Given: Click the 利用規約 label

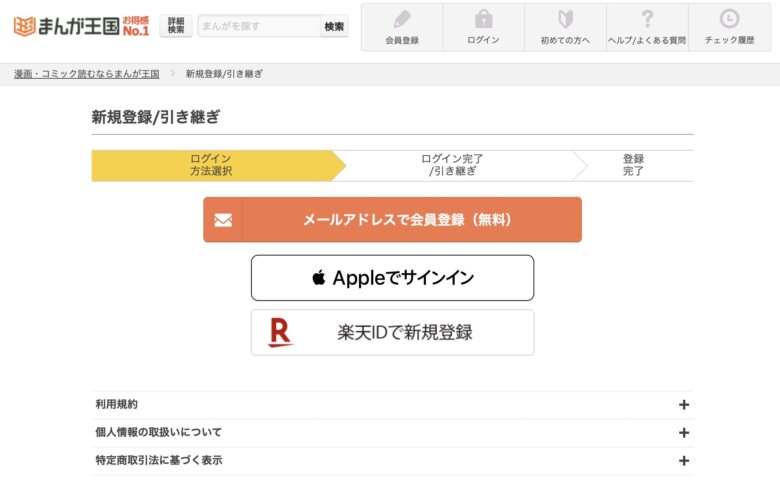Looking at the screenshot, I should (x=116, y=404).
